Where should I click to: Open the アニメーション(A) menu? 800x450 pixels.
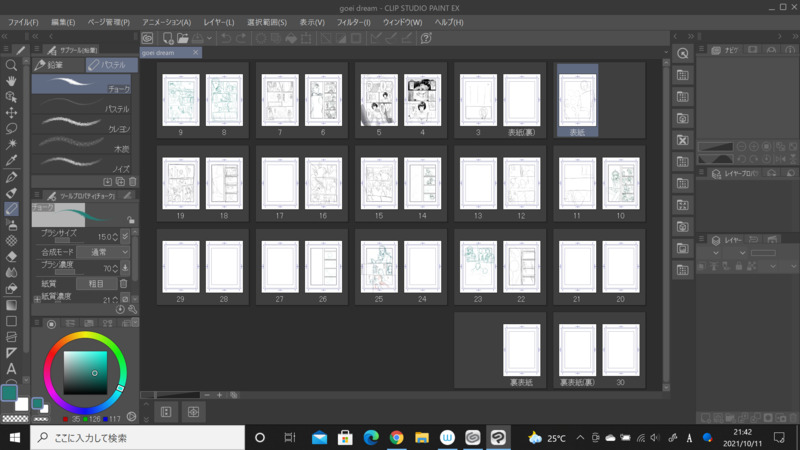(x=166, y=22)
